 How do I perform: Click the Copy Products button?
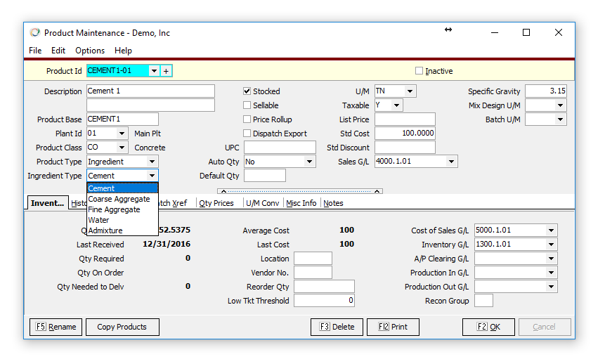pyautogui.click(x=122, y=327)
